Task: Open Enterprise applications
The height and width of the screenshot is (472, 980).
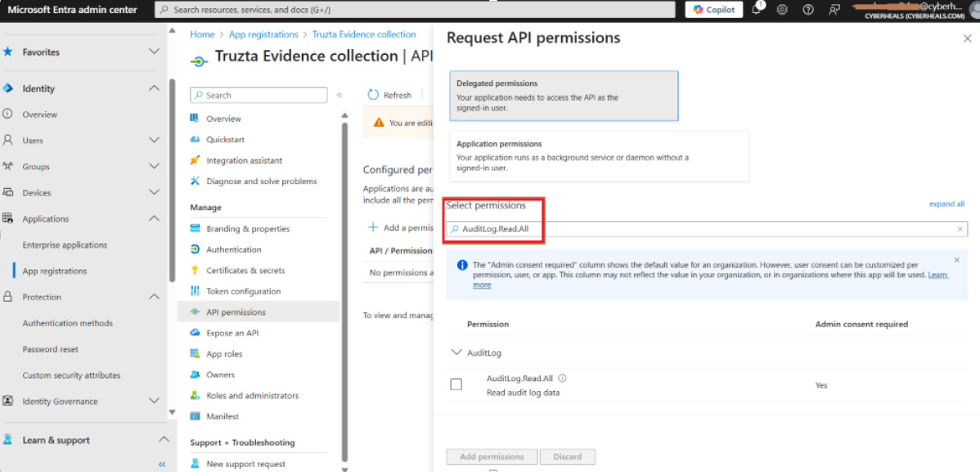Action: (x=65, y=245)
